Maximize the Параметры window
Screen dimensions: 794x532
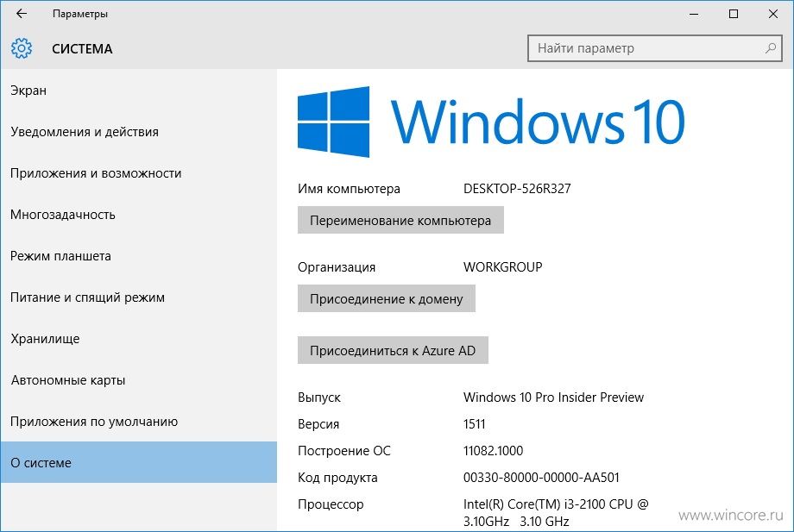[734, 14]
